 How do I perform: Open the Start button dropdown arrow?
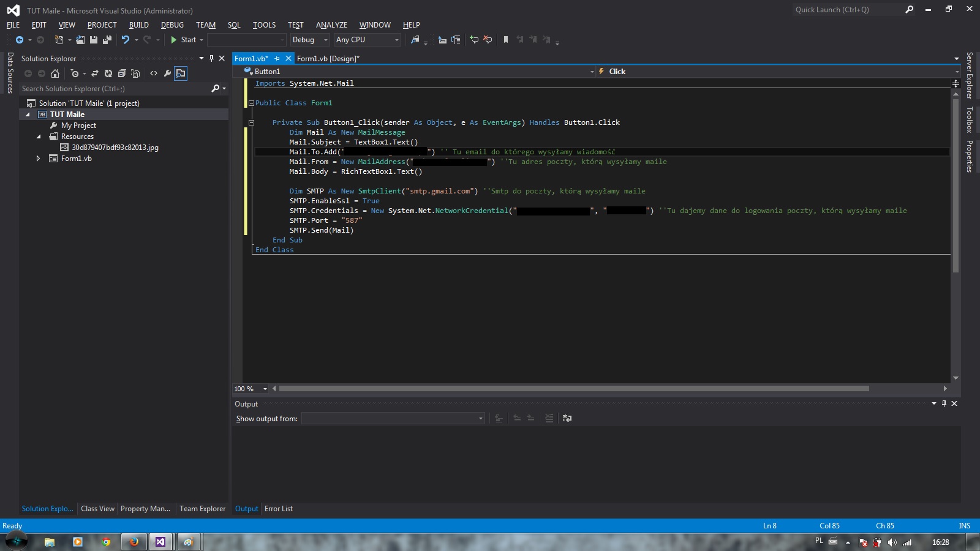tap(202, 40)
